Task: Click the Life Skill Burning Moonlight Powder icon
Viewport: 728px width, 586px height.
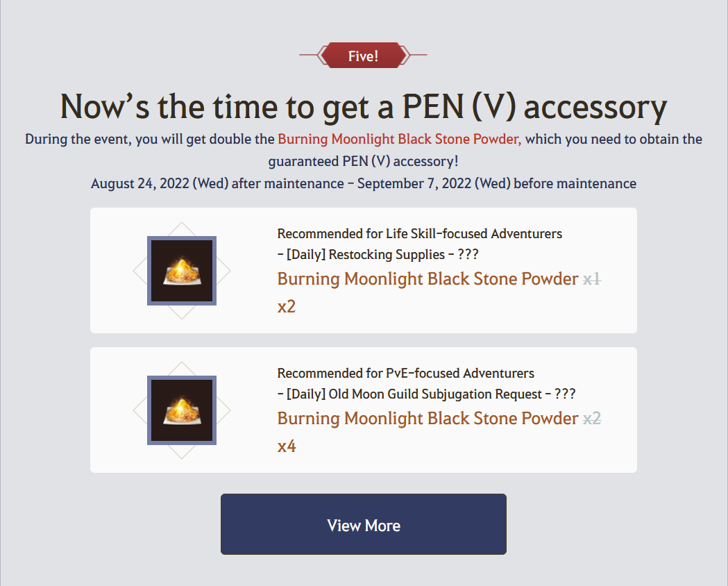Action: 182,271
